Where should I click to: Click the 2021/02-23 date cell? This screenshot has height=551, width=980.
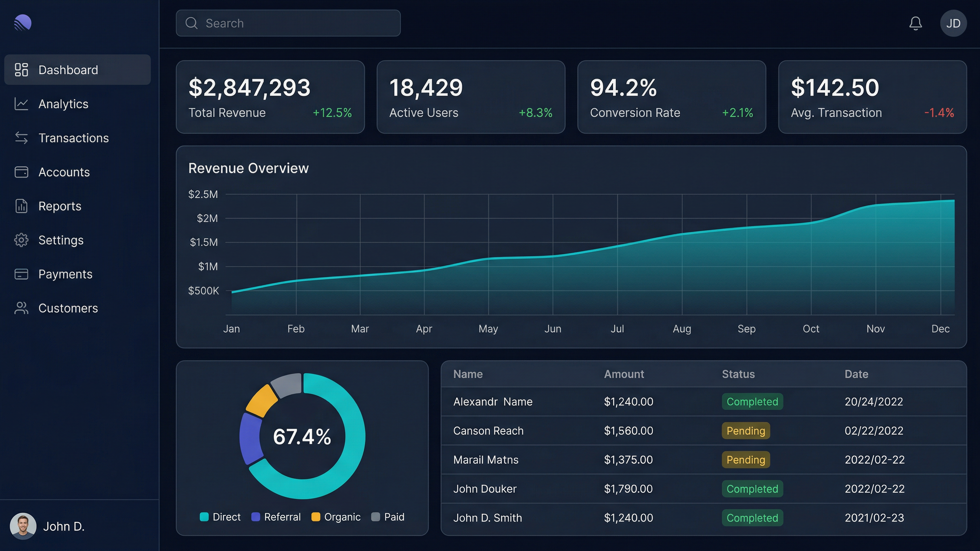(874, 518)
